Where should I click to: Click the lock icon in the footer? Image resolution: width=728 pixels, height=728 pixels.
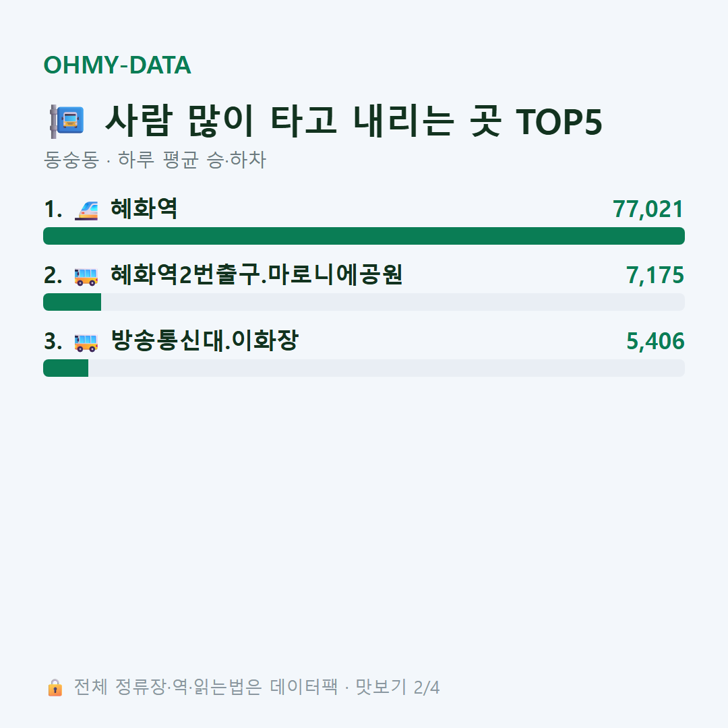pos(55,687)
